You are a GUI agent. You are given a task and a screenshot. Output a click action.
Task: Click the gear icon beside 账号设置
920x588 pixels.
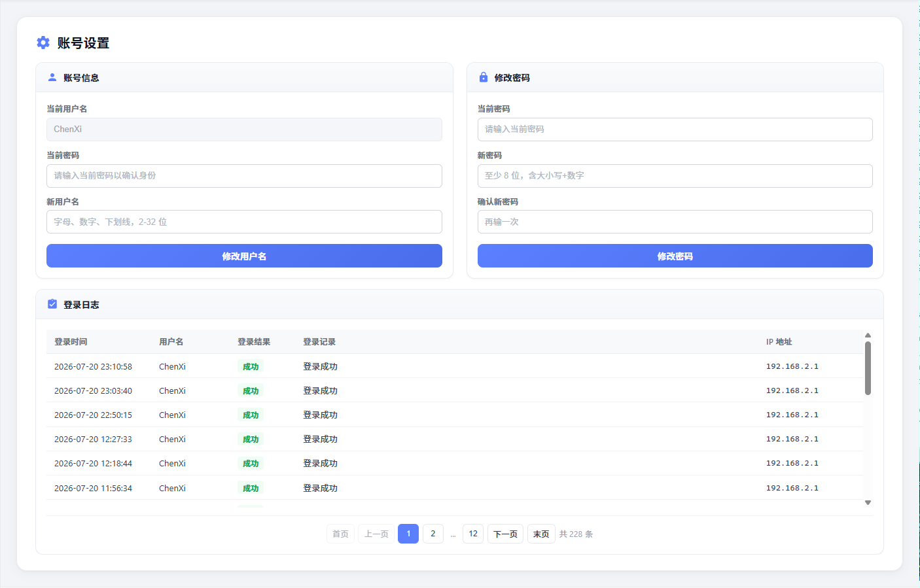[x=43, y=43]
